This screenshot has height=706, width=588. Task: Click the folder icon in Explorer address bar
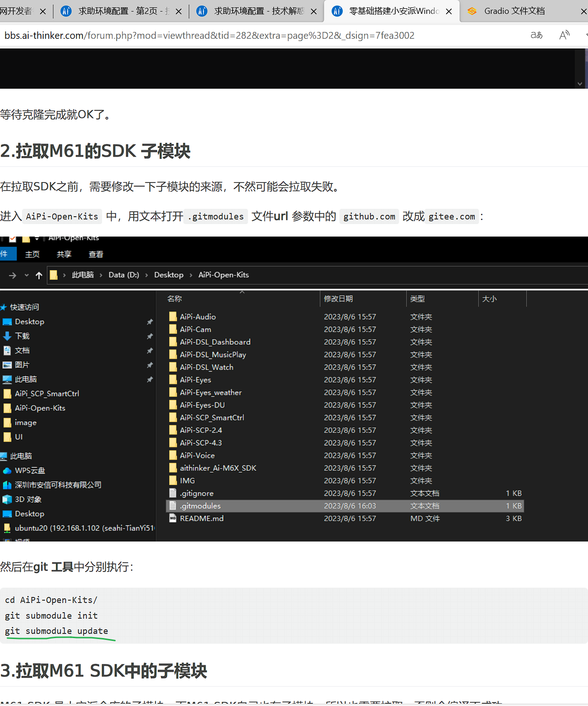pyautogui.click(x=54, y=275)
